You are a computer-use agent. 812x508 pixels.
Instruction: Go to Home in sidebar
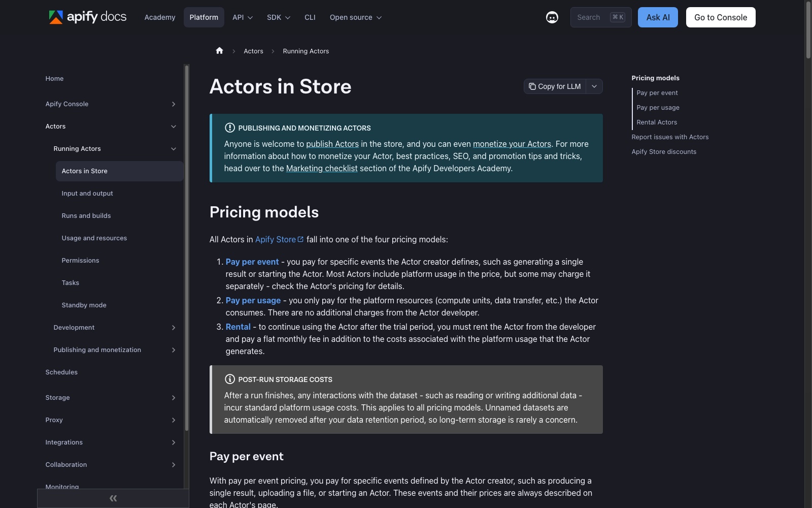tap(54, 79)
